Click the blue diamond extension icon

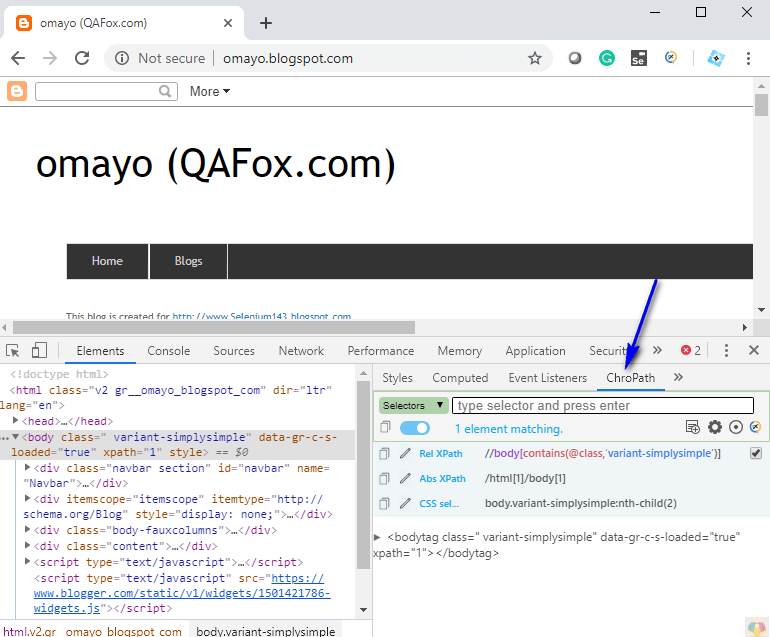point(716,58)
